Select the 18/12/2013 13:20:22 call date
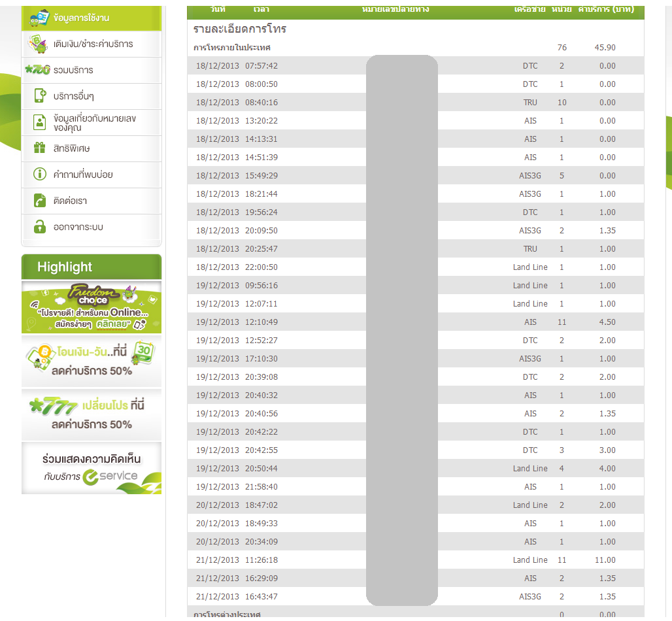Image resolution: width=672 pixels, height=621 pixels. coord(217,121)
